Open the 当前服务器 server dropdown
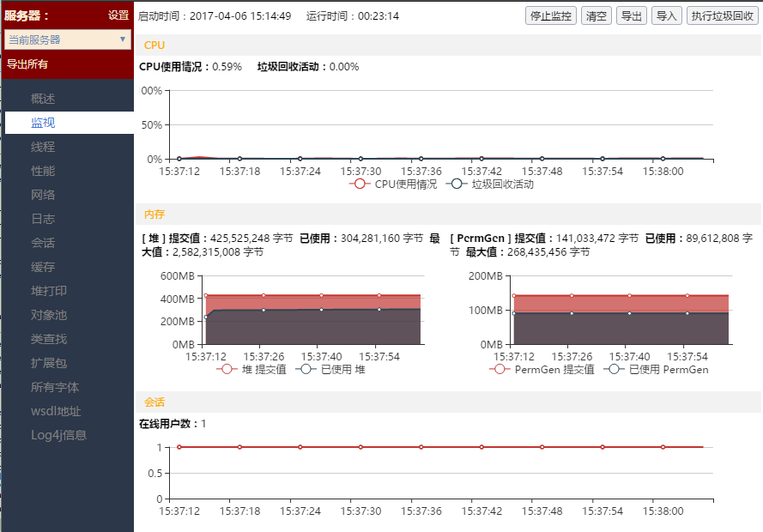Screen dimensions: 763x532 [68, 39]
